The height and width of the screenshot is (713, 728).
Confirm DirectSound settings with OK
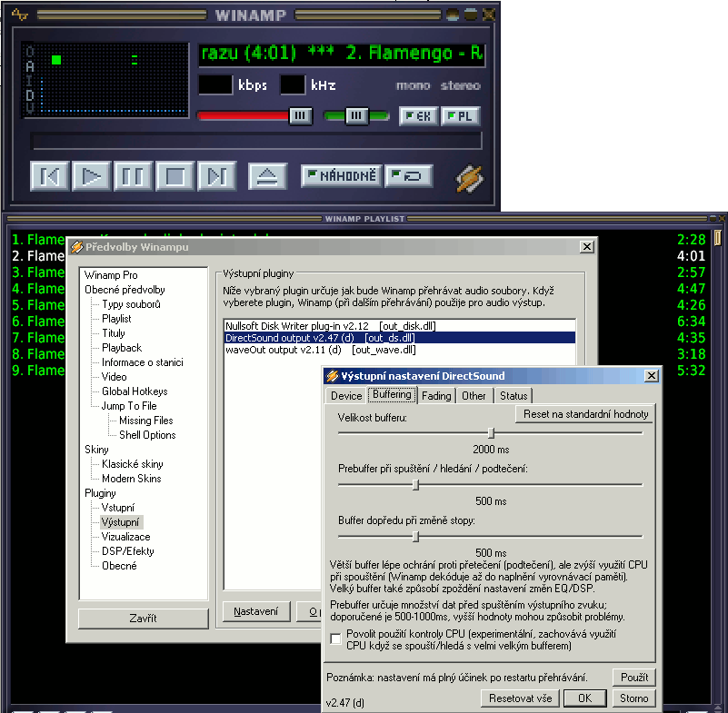pyautogui.click(x=584, y=698)
